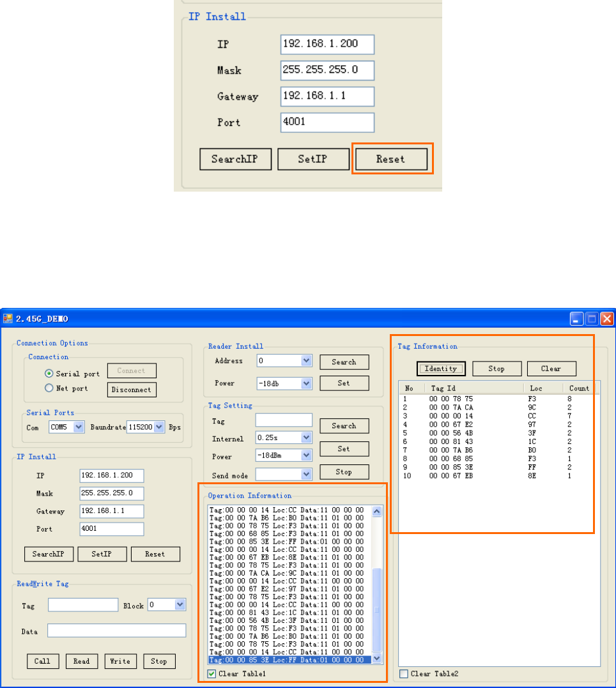This screenshot has height=688, width=616.
Task: Toggle the Clear Table1 checkbox
Action: (212, 673)
